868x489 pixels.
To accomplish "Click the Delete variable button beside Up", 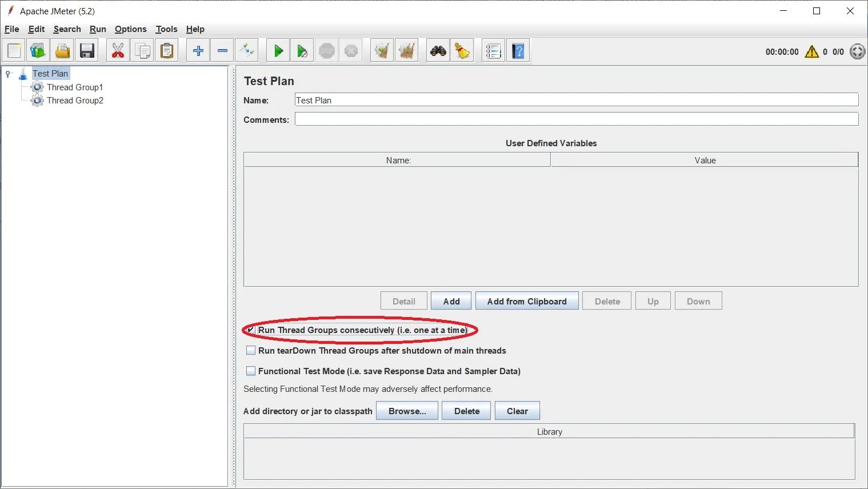I will pyautogui.click(x=607, y=301).
